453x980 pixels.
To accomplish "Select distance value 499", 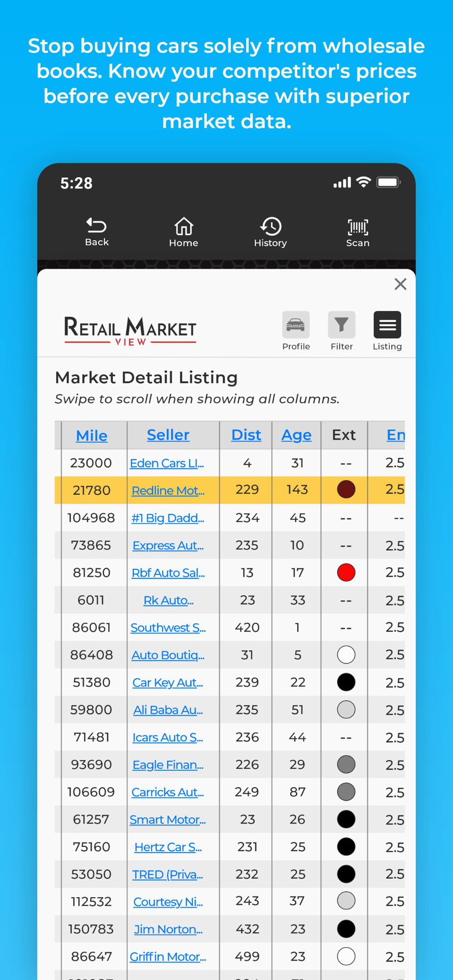I will (247, 957).
